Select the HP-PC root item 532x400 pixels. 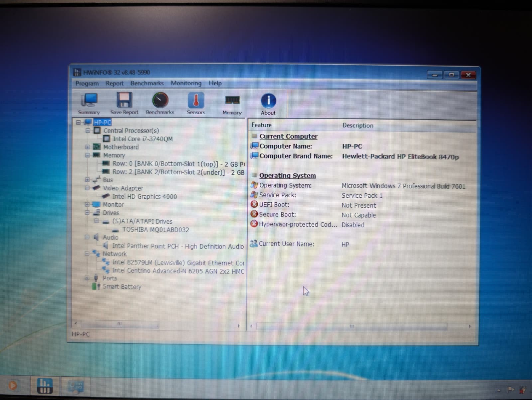[102, 122]
